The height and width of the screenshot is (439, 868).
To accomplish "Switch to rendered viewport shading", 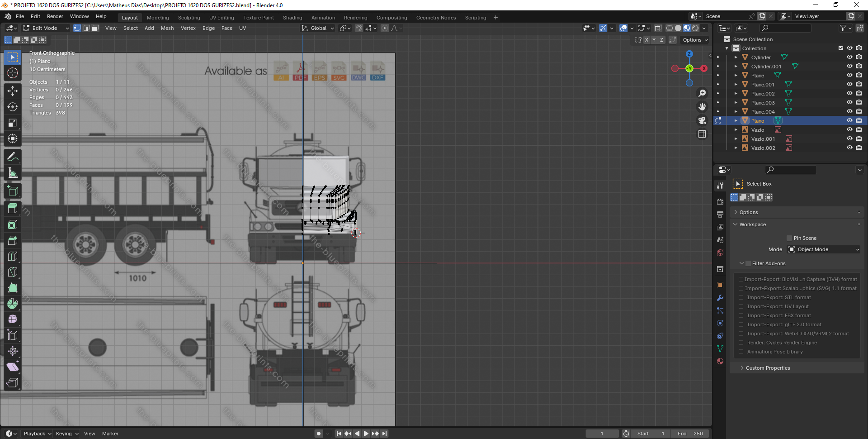I will click(695, 28).
